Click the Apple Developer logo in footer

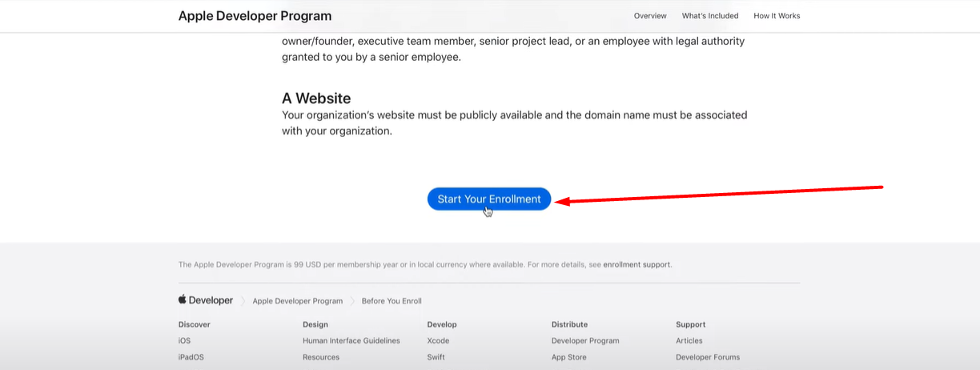(206, 300)
